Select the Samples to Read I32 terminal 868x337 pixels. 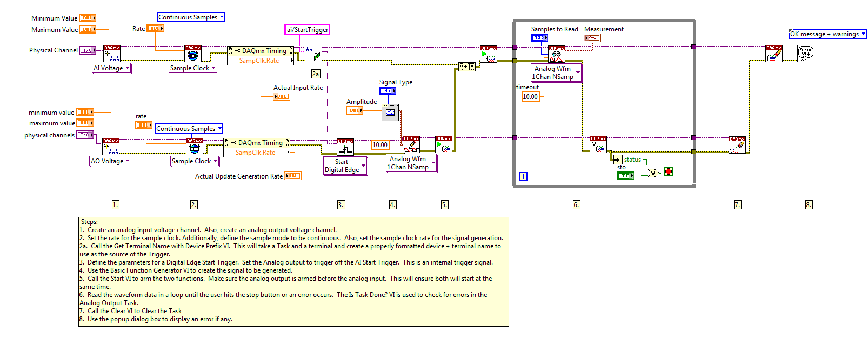click(x=539, y=38)
